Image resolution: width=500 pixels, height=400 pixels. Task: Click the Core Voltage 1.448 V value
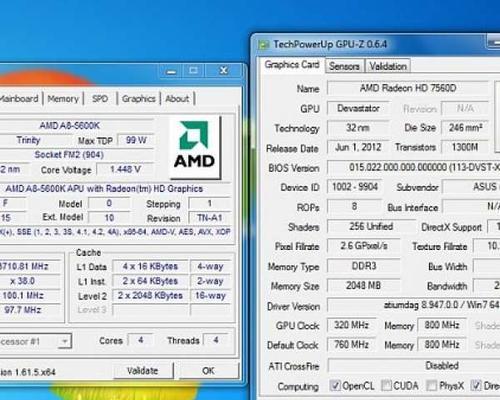pos(125,169)
